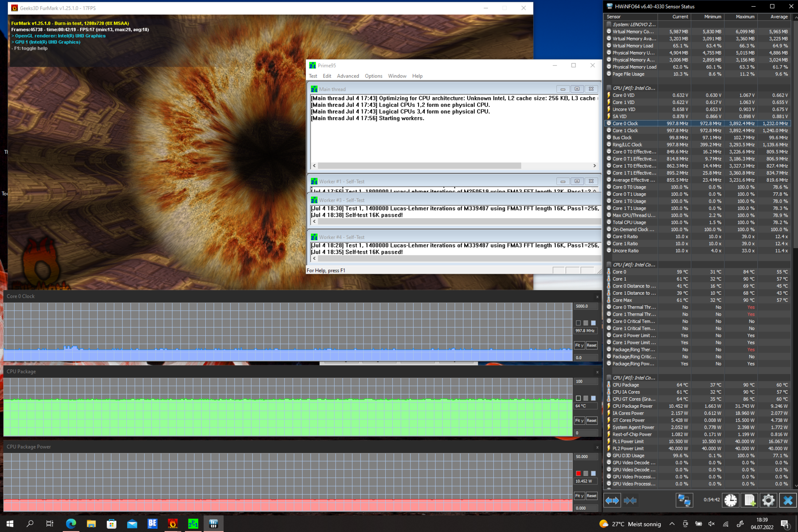Open the Advanced menu in Prime95
Screen dimensions: 798x532
tap(348, 76)
